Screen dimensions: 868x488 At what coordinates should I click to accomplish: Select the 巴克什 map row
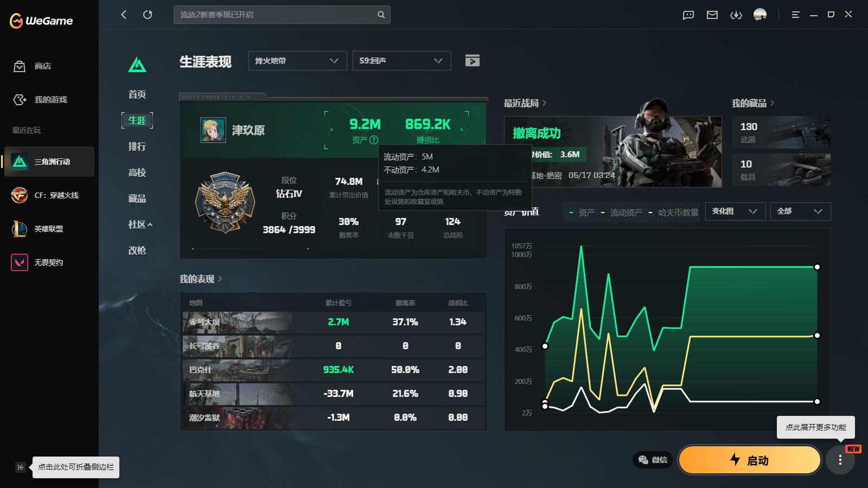[334, 370]
